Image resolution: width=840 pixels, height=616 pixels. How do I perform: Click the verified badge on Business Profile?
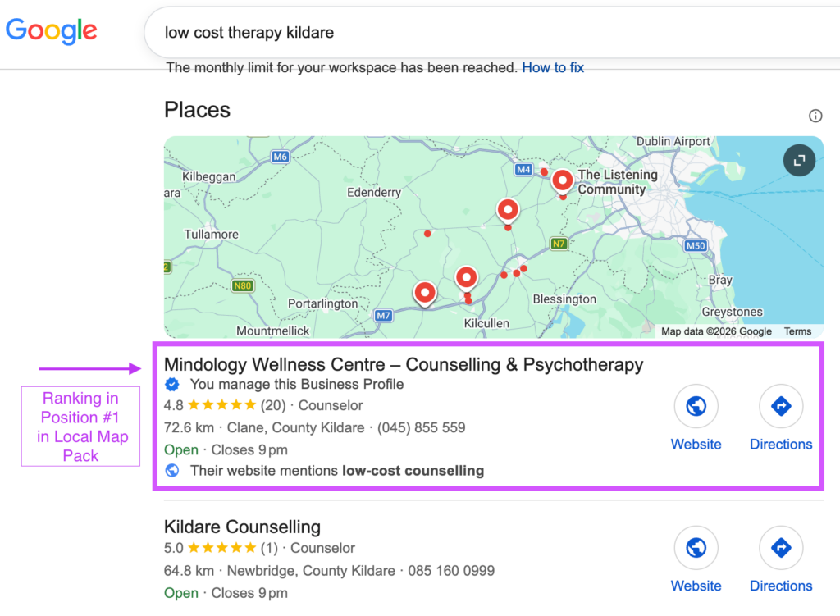coord(172,384)
